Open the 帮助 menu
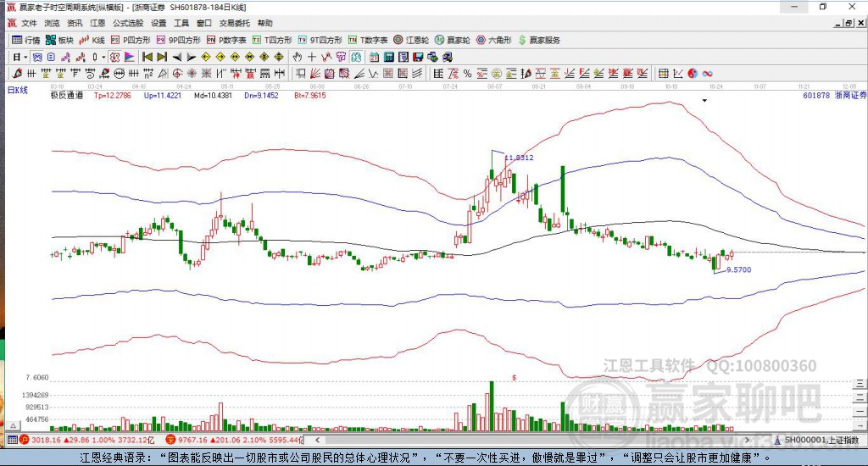 click(x=265, y=23)
